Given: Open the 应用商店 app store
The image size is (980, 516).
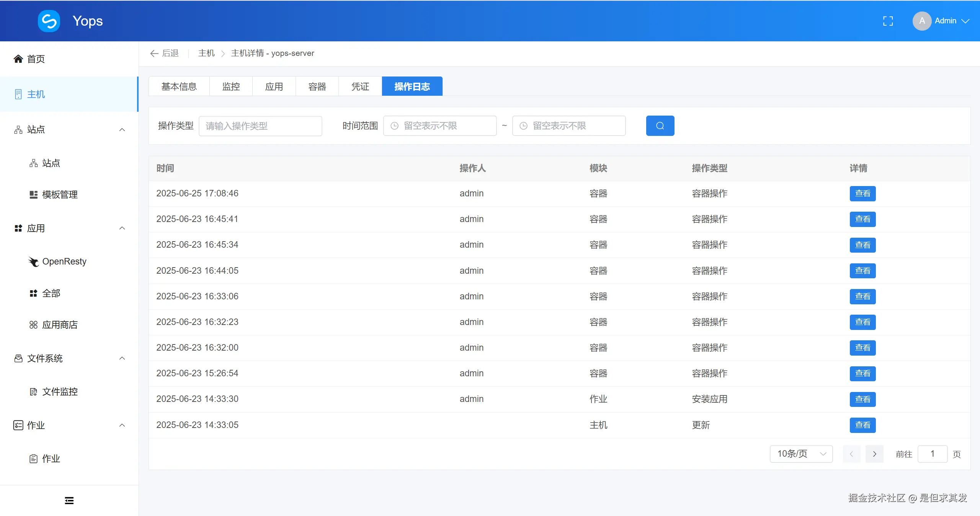Looking at the screenshot, I should click(x=60, y=325).
